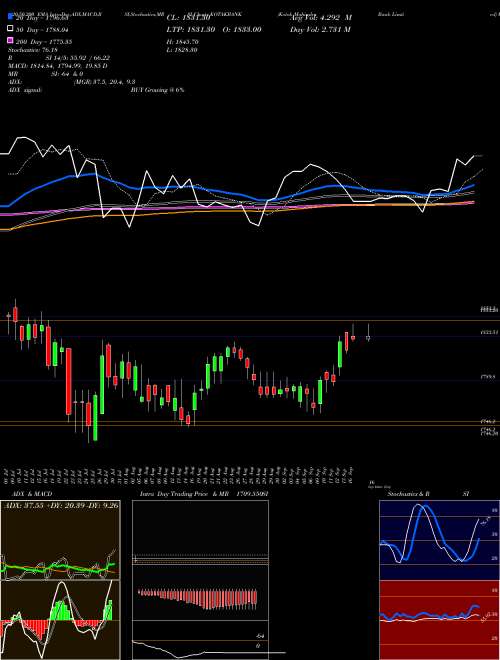This screenshot has height=660, width=500.
Task: Click the ADX signal label
Action: (x=25, y=90)
